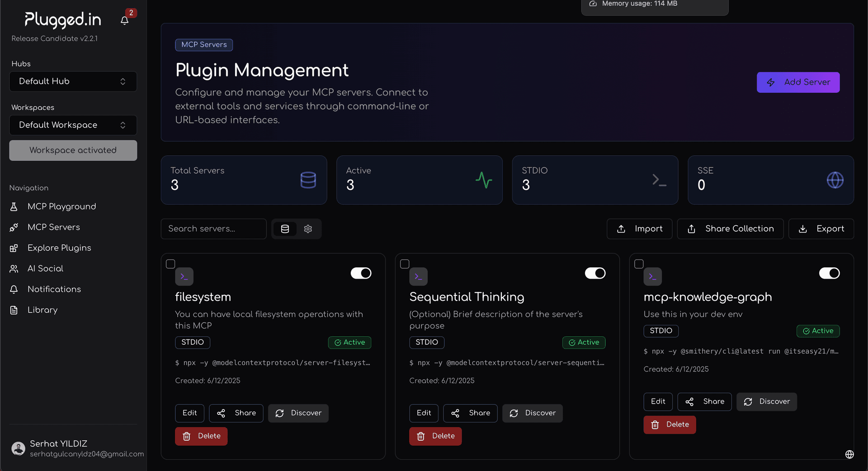Click the filesystem STDIO tag
The width and height of the screenshot is (868, 471).
pos(193,343)
